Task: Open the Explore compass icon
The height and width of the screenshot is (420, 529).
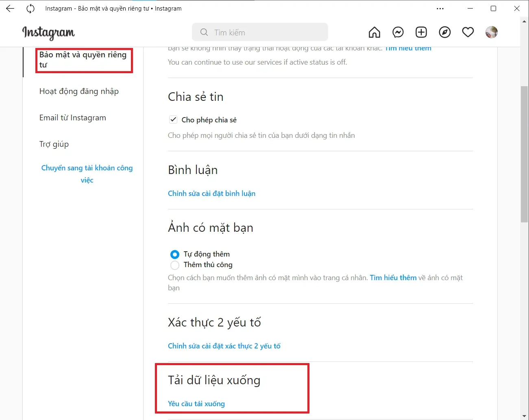Action: (445, 32)
